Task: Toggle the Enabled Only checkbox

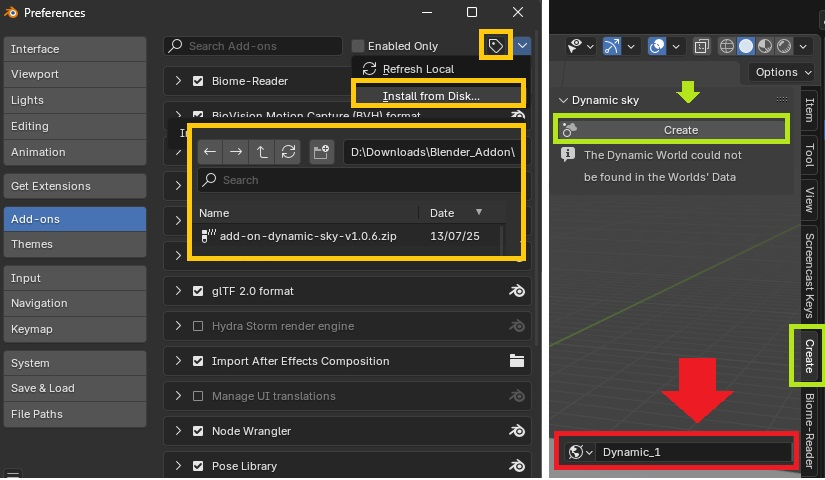Action: click(358, 46)
